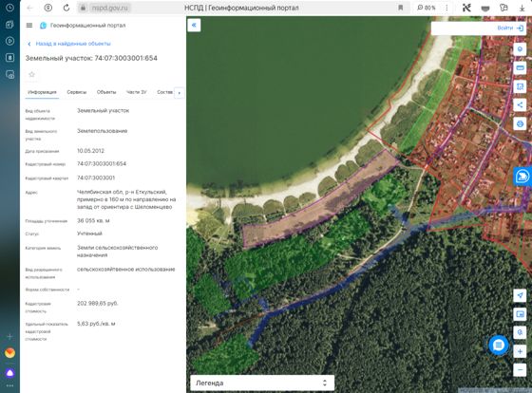Open the 80% zoom indicator

coord(427,8)
